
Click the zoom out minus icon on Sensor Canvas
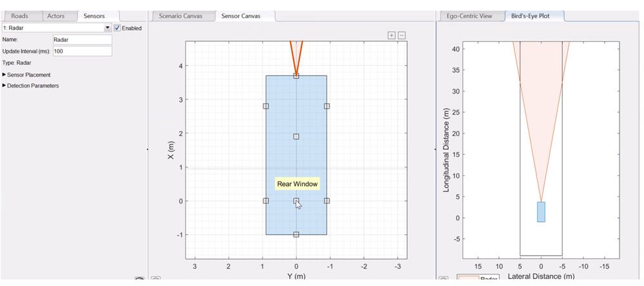[x=402, y=35]
